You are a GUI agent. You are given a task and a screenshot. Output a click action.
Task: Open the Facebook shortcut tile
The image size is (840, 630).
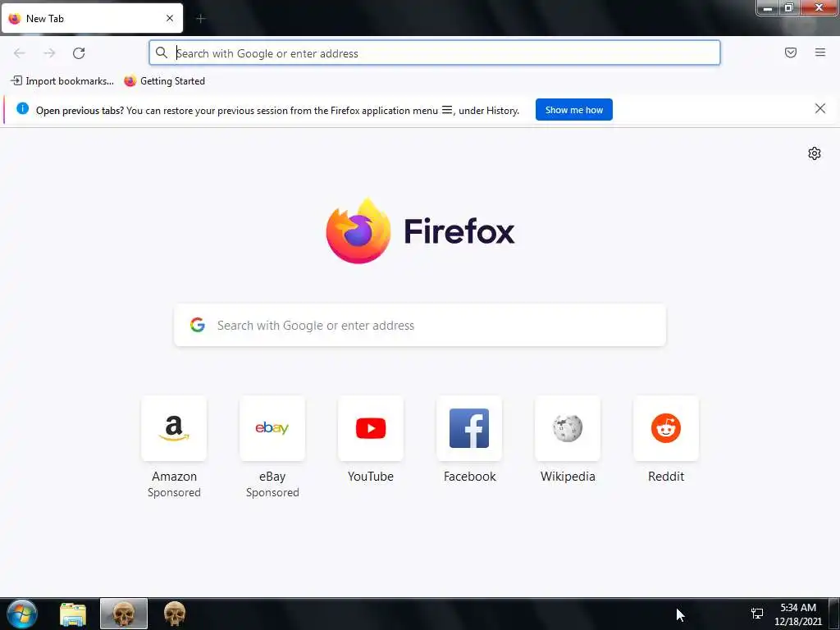pos(469,428)
